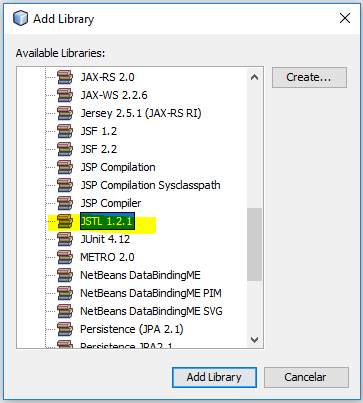Open the Create... library dialog
The width and height of the screenshot is (363, 403).
[x=309, y=77]
